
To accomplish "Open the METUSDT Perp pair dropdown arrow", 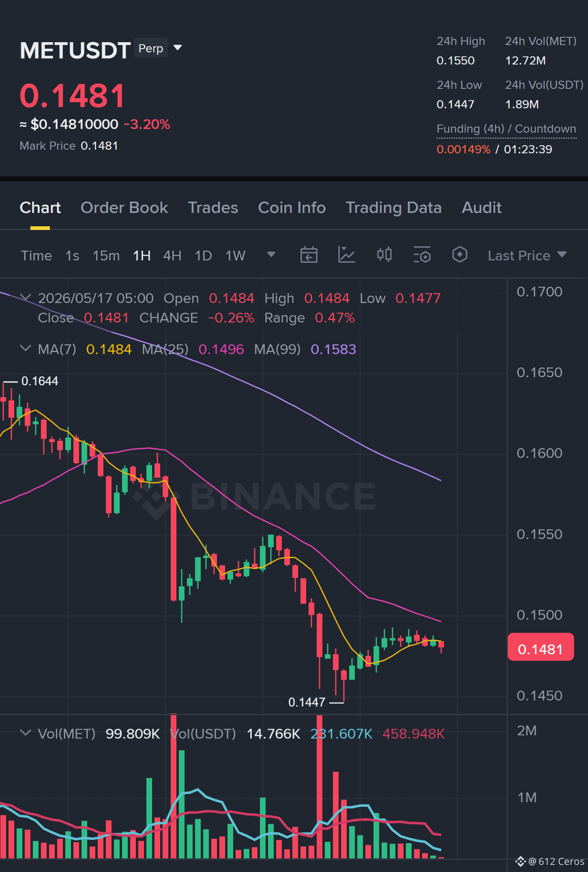I will click(177, 48).
